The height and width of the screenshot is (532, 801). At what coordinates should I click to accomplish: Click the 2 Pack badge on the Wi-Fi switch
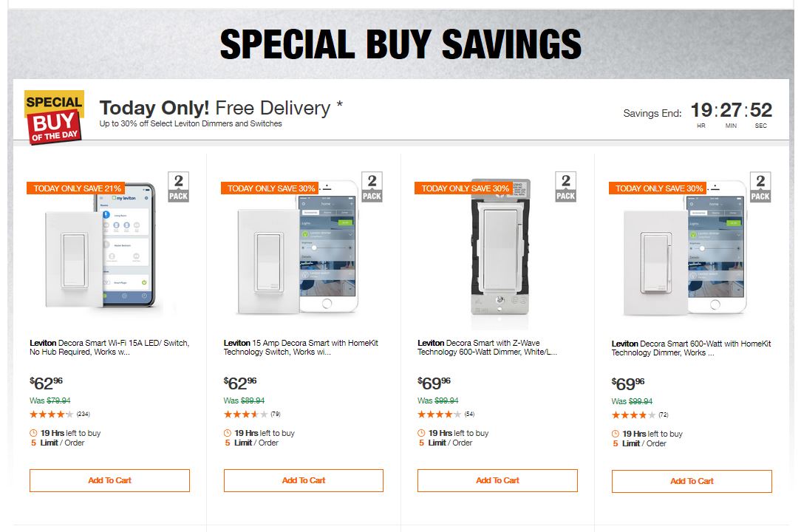tap(178, 187)
